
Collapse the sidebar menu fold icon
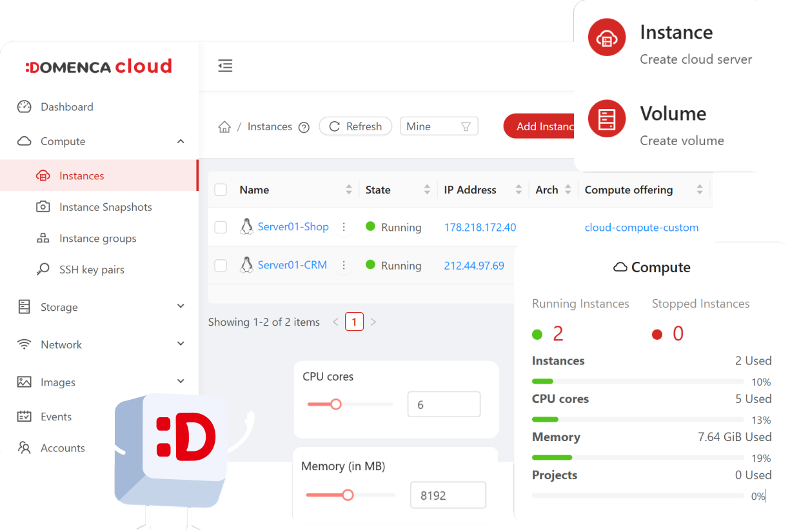click(225, 66)
